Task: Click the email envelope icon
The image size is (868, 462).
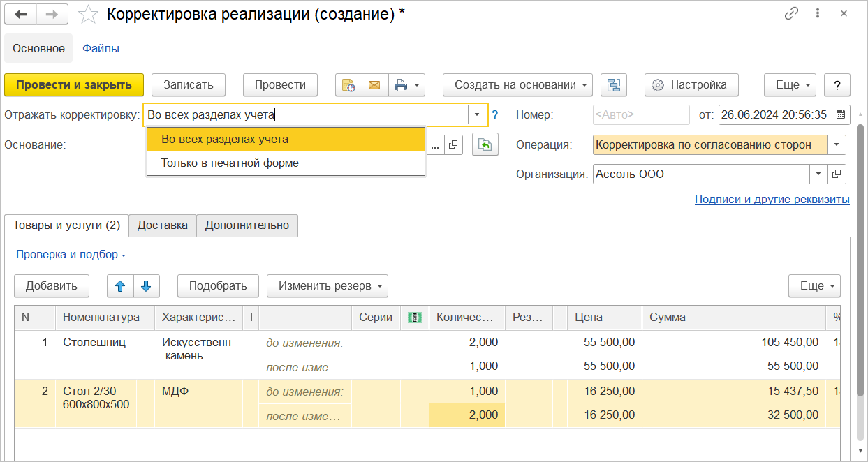Action: tap(374, 85)
